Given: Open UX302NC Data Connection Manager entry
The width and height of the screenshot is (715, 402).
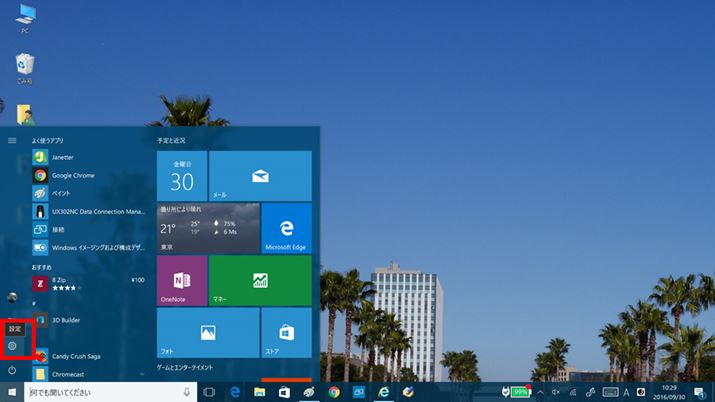Looking at the screenshot, I should tap(90, 211).
